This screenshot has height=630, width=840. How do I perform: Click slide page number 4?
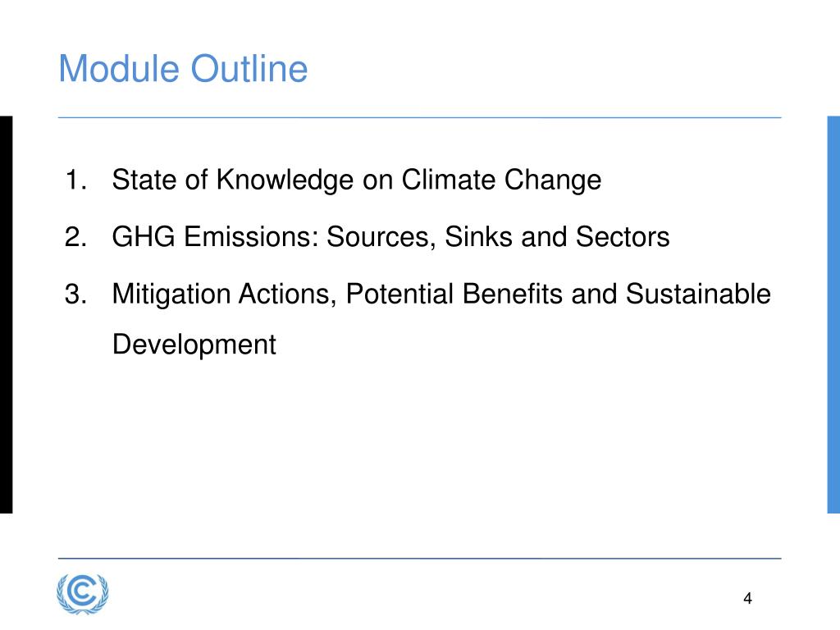[x=748, y=598]
